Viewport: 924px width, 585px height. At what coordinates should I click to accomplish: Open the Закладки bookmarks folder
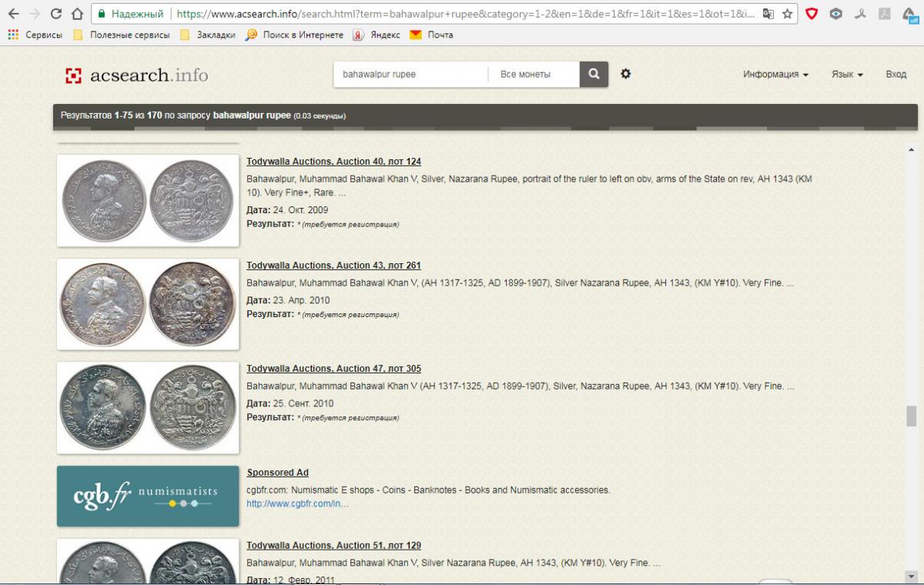tap(208, 35)
